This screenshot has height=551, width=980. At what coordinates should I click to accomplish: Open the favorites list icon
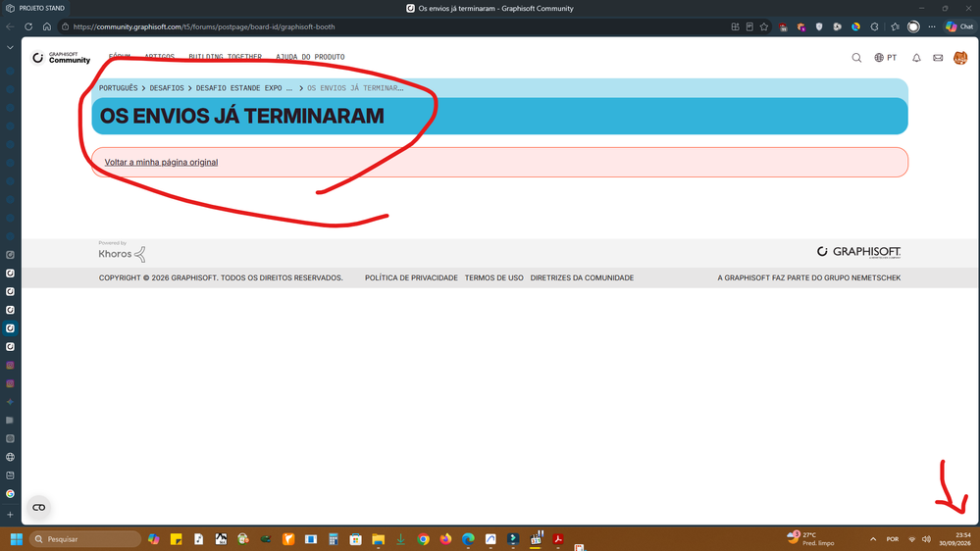[x=895, y=26]
